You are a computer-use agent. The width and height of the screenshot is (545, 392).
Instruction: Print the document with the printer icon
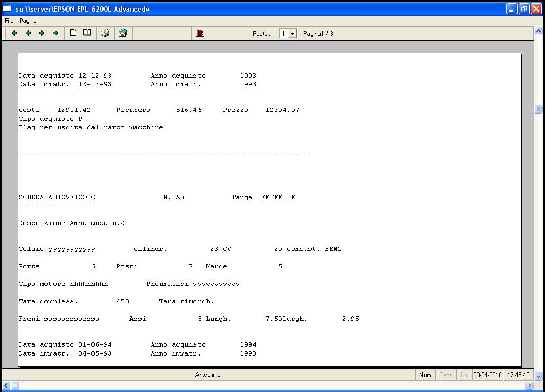[105, 33]
